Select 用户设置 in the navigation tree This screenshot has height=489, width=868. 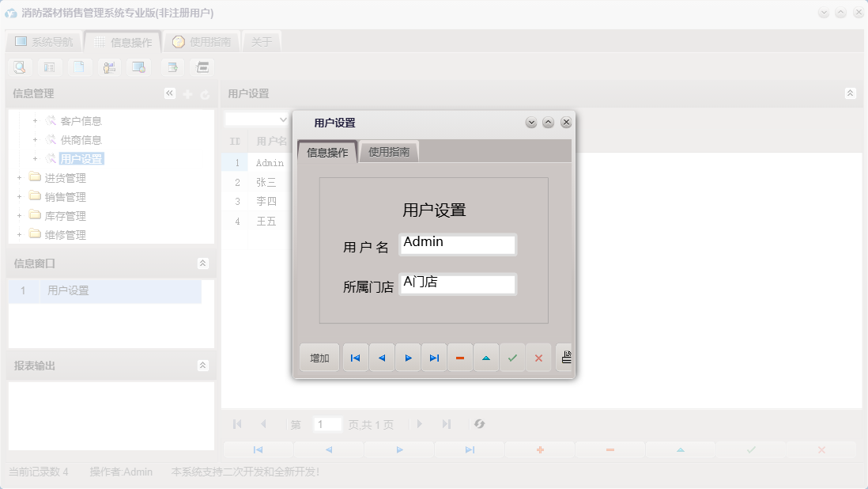coord(80,158)
